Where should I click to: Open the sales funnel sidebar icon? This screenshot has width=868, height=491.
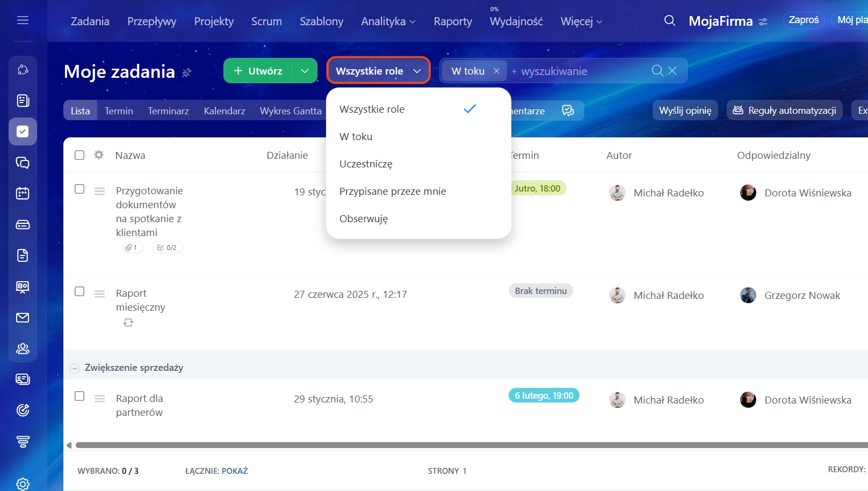[x=23, y=442]
